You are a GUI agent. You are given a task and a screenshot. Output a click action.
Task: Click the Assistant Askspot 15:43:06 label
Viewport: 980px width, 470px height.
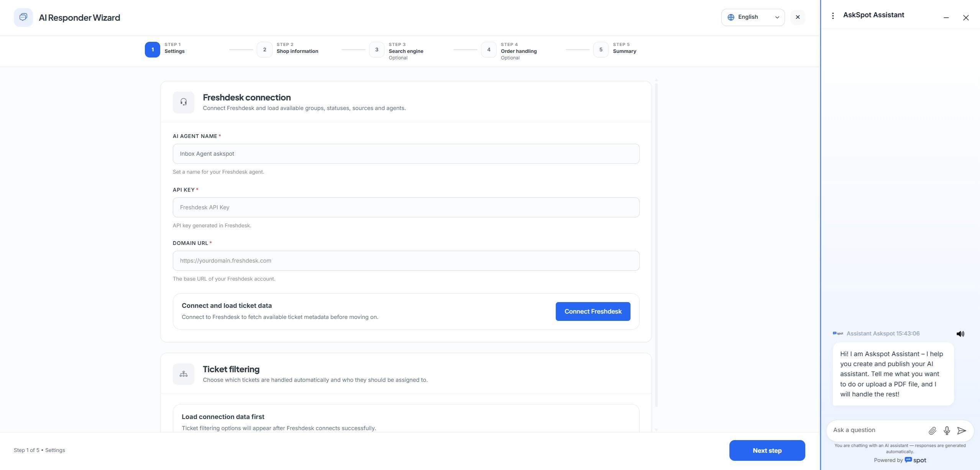point(883,334)
